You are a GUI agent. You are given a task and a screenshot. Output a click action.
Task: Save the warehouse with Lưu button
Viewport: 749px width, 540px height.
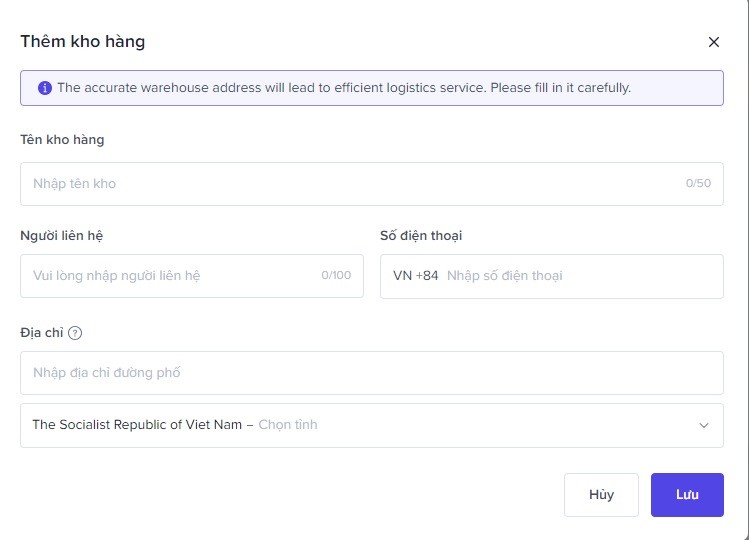[686, 495]
